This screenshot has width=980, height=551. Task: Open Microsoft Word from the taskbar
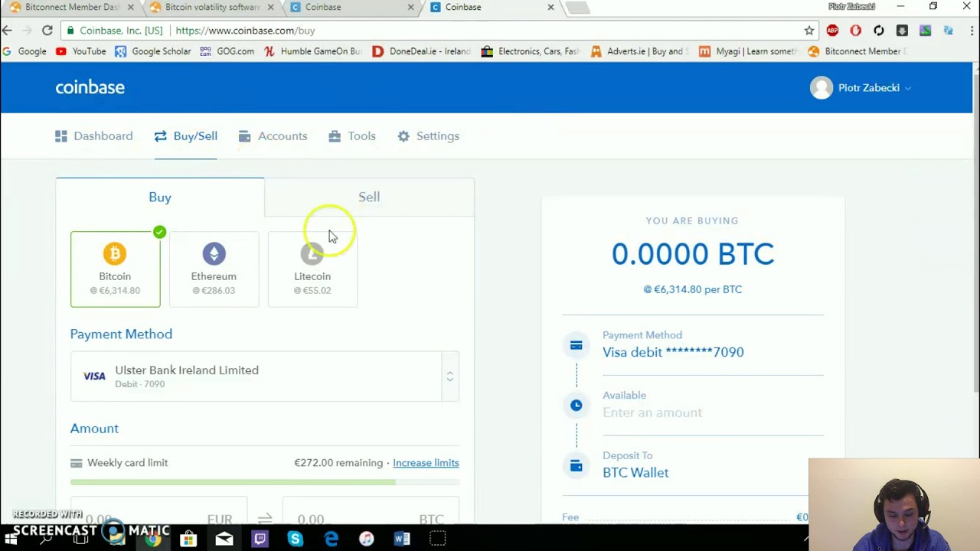point(402,539)
